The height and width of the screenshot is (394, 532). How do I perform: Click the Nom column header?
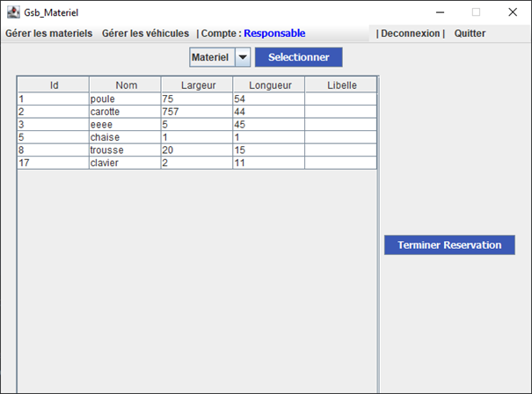click(x=126, y=85)
